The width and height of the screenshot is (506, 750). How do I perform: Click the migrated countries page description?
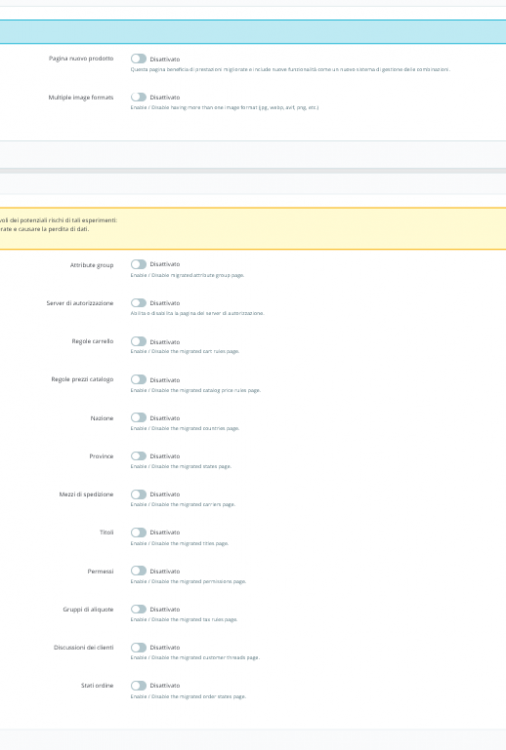click(185, 429)
